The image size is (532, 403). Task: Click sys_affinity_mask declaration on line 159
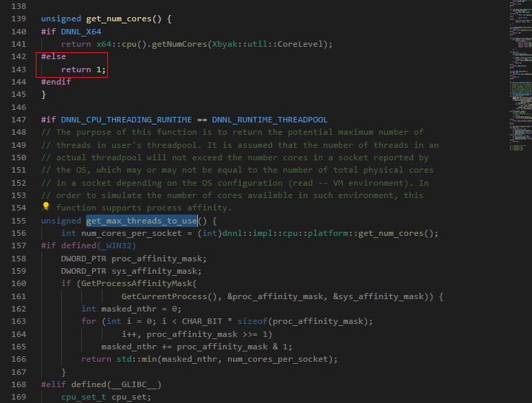pyautogui.click(x=154, y=271)
